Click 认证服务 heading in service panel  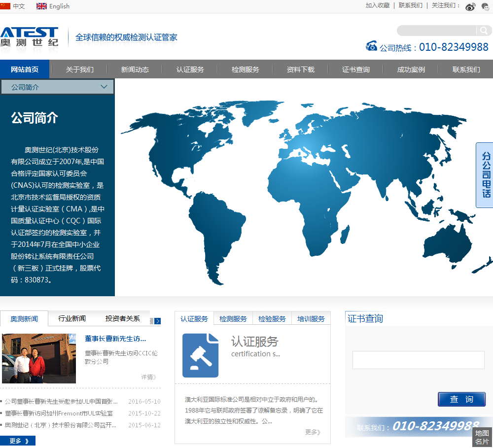(255, 342)
